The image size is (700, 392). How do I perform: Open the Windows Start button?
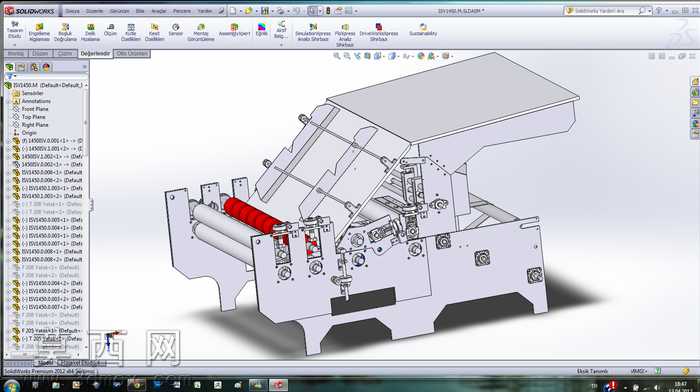click(x=11, y=385)
